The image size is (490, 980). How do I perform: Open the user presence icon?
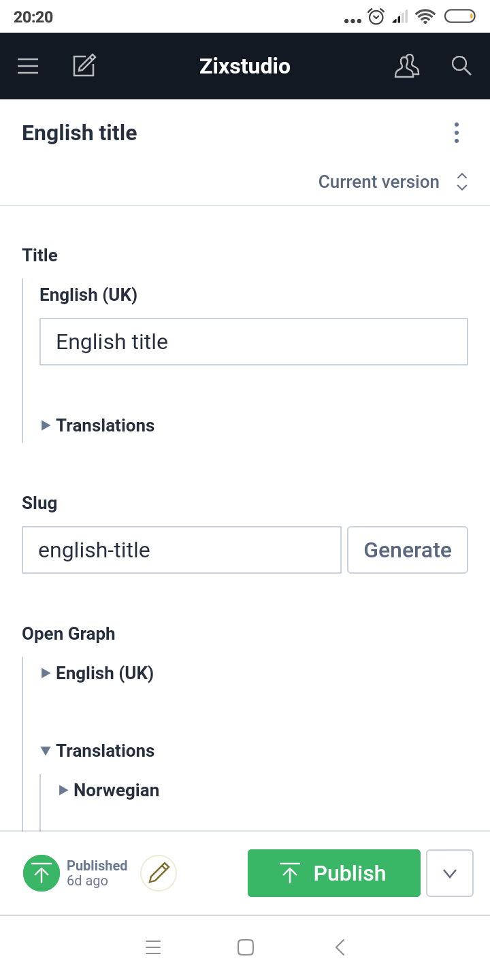pos(407,66)
